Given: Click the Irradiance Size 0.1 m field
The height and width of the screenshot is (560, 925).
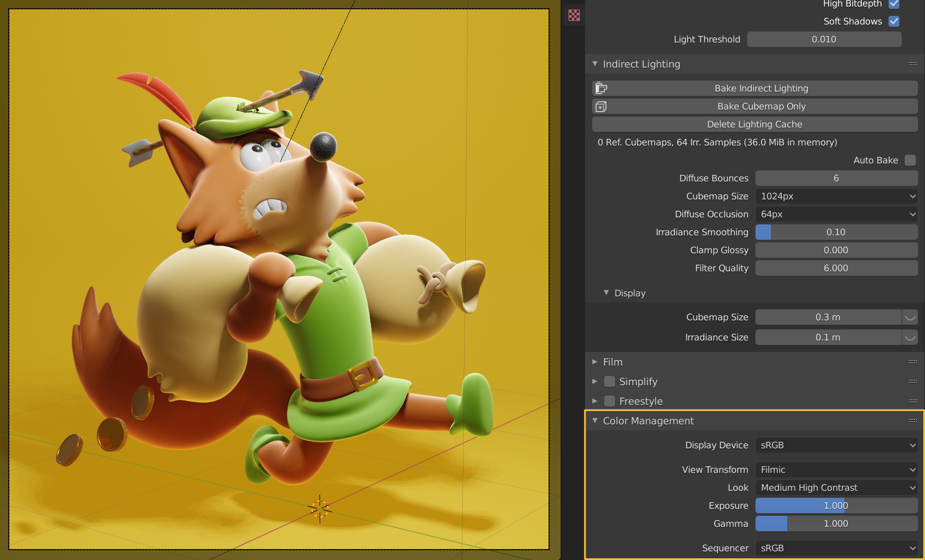Looking at the screenshot, I should click(x=828, y=337).
